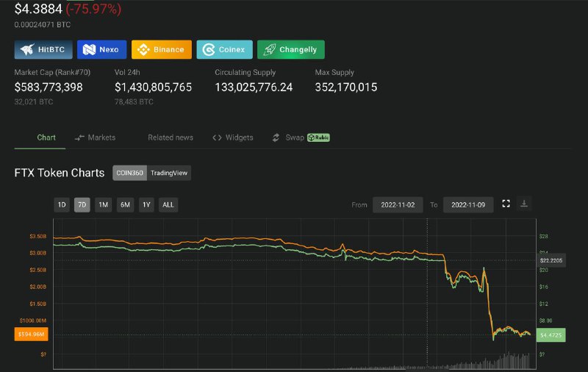Switch to the Chart tab
This screenshot has height=372, width=588.
click(x=46, y=137)
